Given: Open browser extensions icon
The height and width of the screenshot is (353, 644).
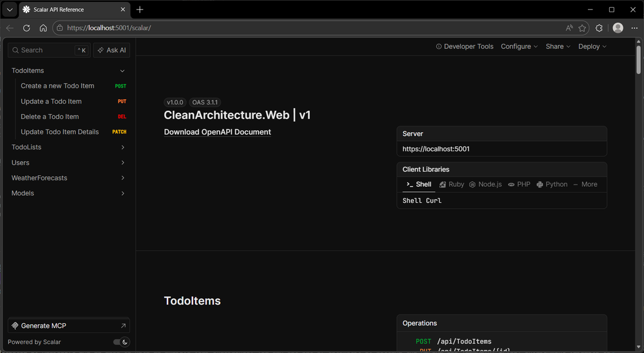Looking at the screenshot, I should 599,28.
